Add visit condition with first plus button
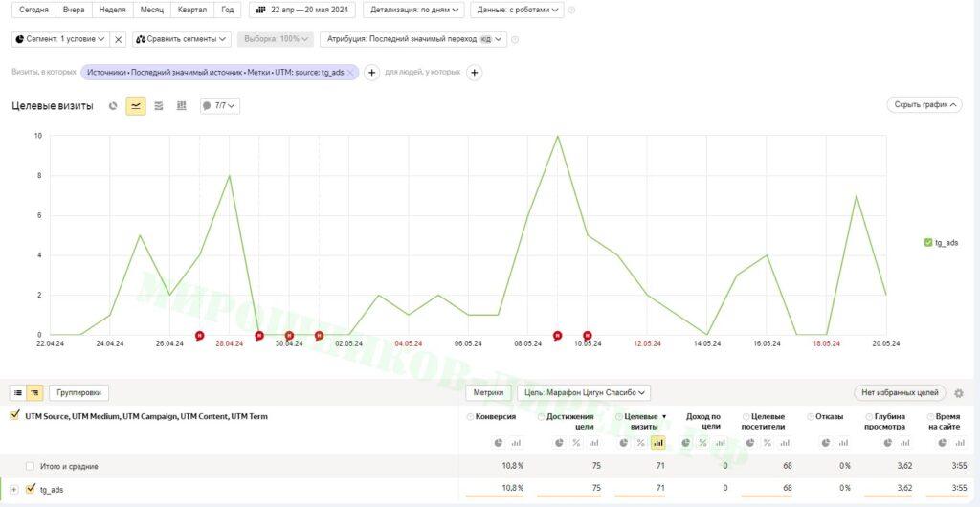Image resolution: width=980 pixels, height=507 pixels. pos(372,73)
